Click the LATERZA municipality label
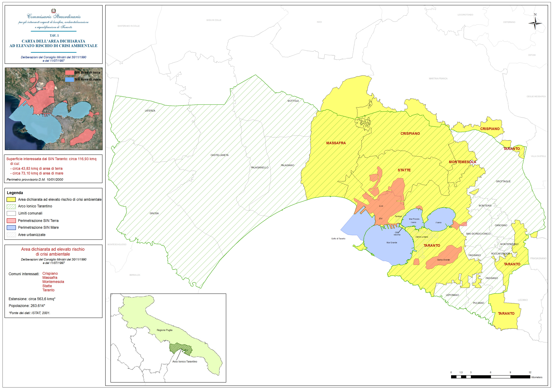The width and height of the screenshot is (555, 392). tap(150, 111)
